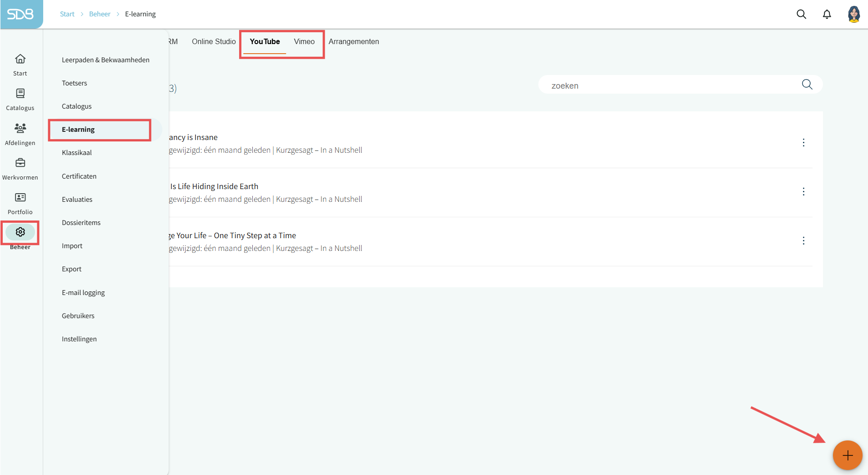Open the Portfolio sidebar icon
The height and width of the screenshot is (475, 868).
[x=20, y=197]
